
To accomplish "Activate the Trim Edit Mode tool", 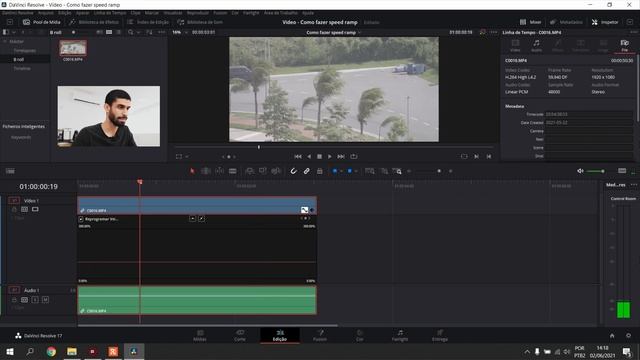I will pyautogui.click(x=206, y=171).
